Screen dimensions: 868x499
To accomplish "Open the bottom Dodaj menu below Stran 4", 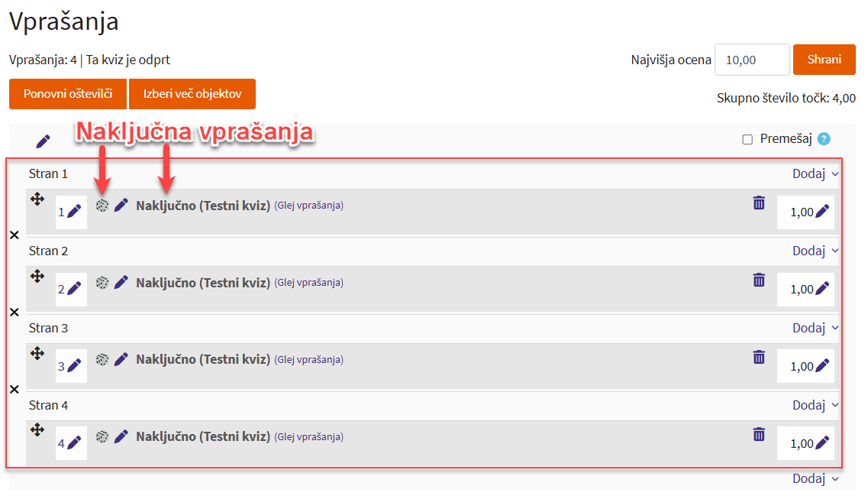I will (x=815, y=478).
